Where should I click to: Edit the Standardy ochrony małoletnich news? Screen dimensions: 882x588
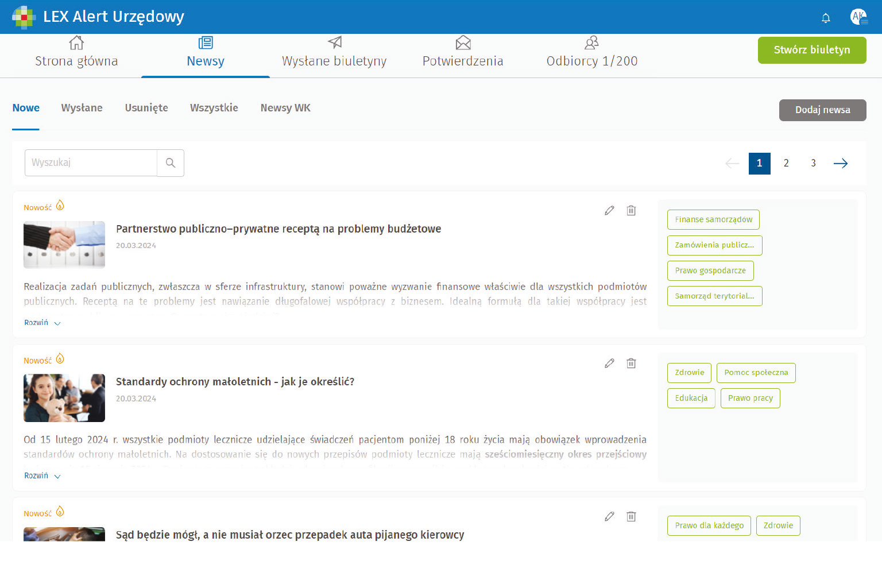click(x=609, y=363)
